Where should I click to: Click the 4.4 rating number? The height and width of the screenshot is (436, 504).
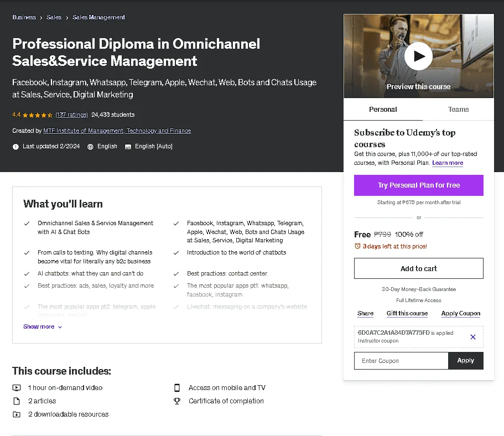click(17, 115)
